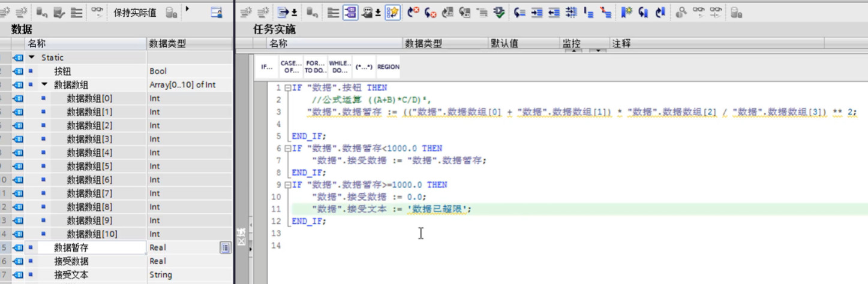
Task: Click the 监控 column header in interface table
Action: coord(583,44)
